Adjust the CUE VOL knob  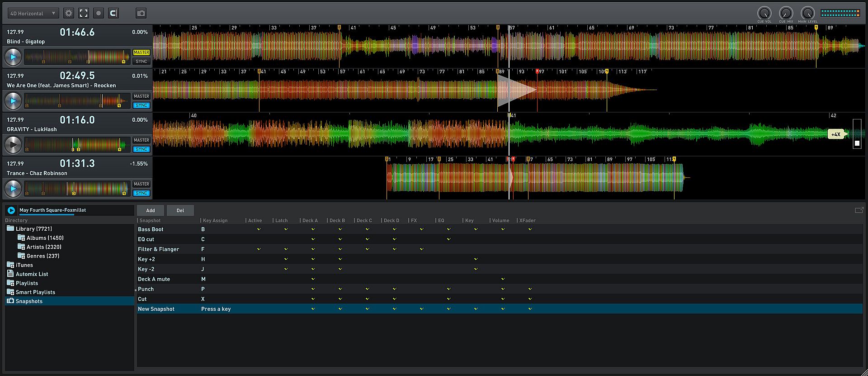click(764, 13)
